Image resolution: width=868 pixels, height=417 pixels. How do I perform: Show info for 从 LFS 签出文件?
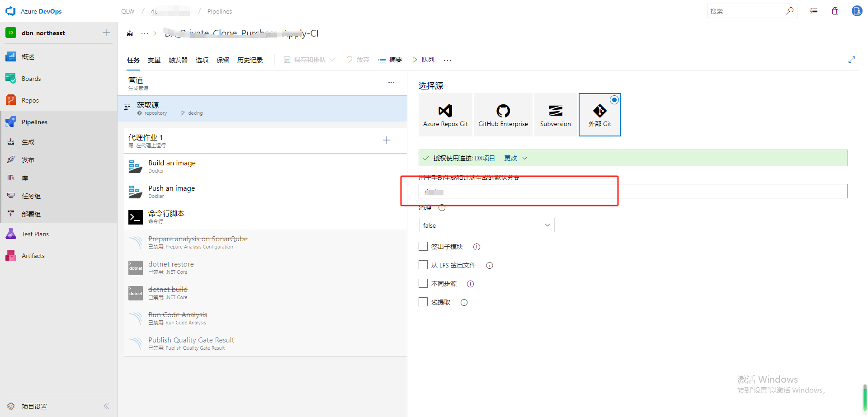[489, 265]
